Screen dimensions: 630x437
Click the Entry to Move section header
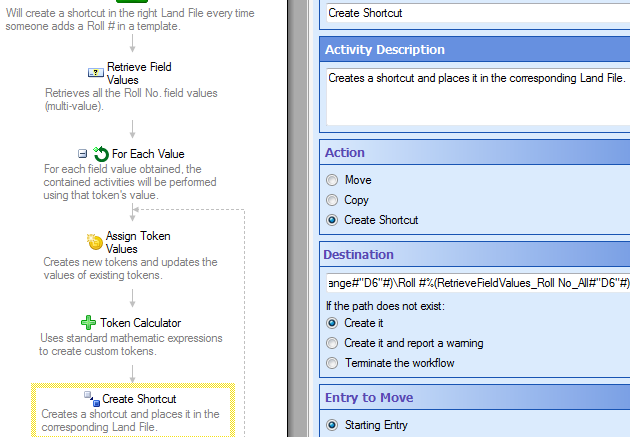point(475,398)
